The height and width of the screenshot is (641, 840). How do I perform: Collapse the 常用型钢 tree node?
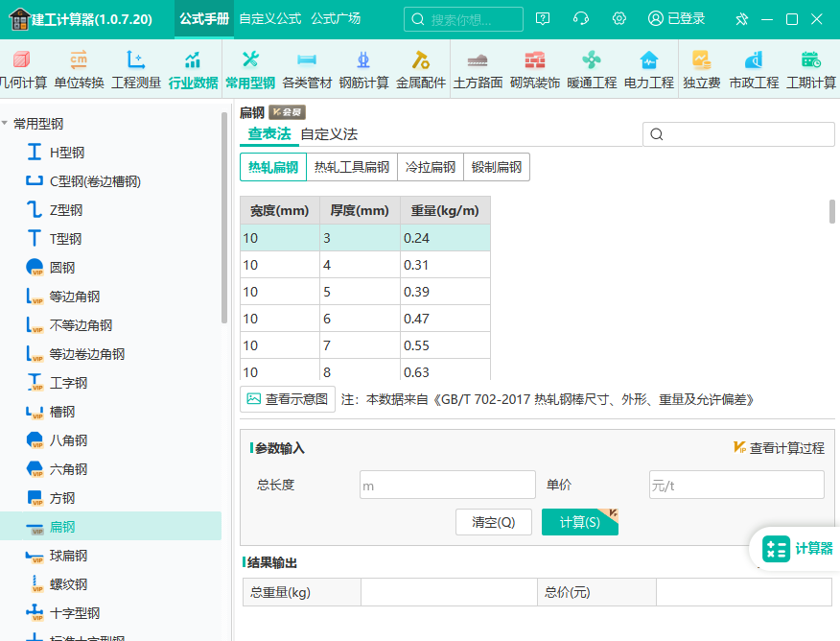pos(5,123)
